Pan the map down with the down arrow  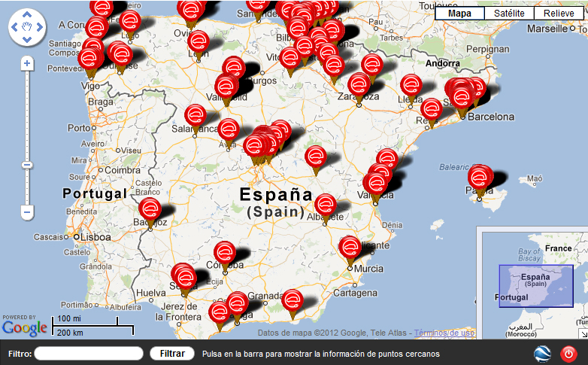(x=27, y=39)
